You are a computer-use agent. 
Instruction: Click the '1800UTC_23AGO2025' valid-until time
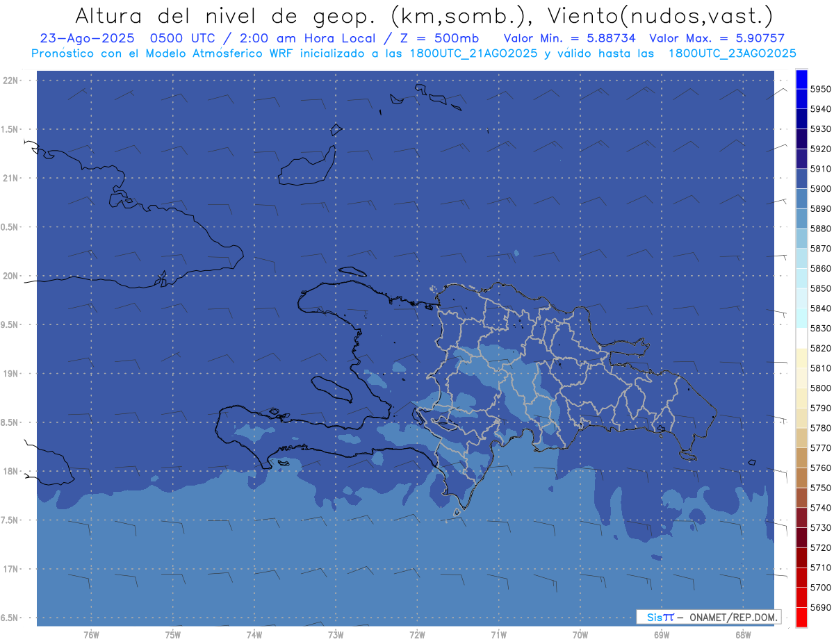pyautogui.click(x=732, y=53)
